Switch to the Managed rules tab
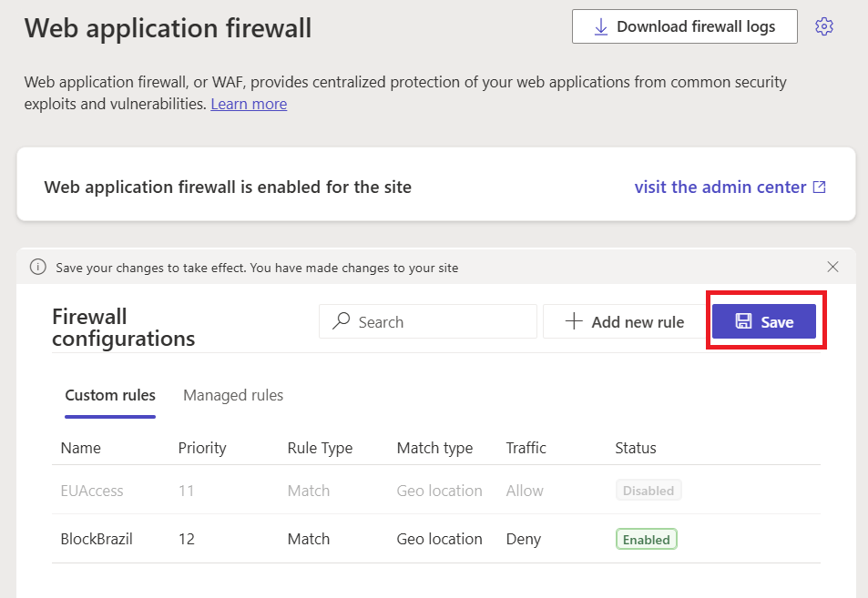Image resolution: width=868 pixels, height=598 pixels. [x=233, y=396]
